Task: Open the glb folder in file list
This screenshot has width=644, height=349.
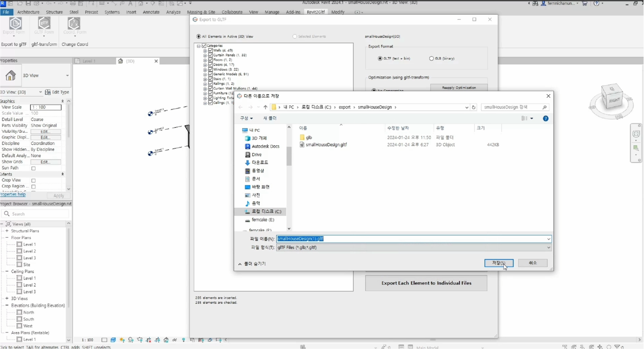Action: [x=309, y=137]
